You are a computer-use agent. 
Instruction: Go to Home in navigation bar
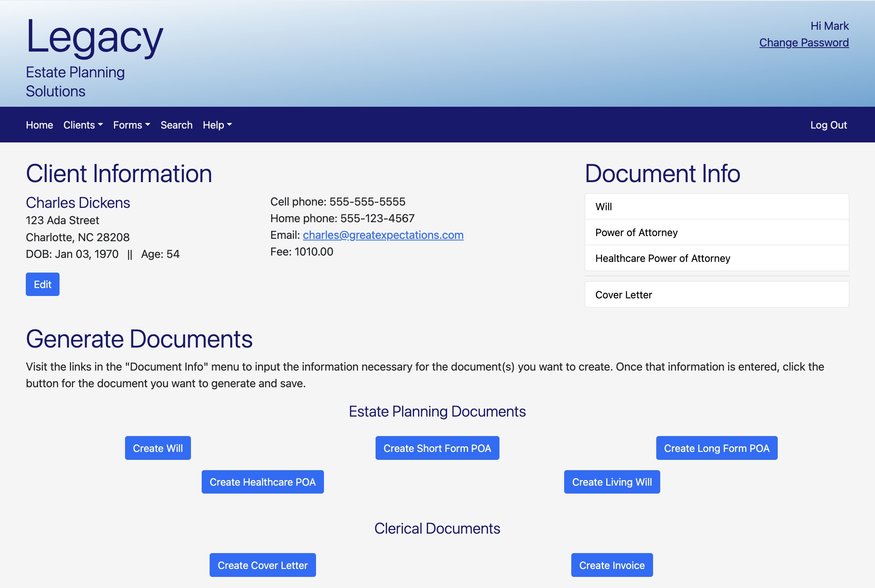[x=39, y=125]
